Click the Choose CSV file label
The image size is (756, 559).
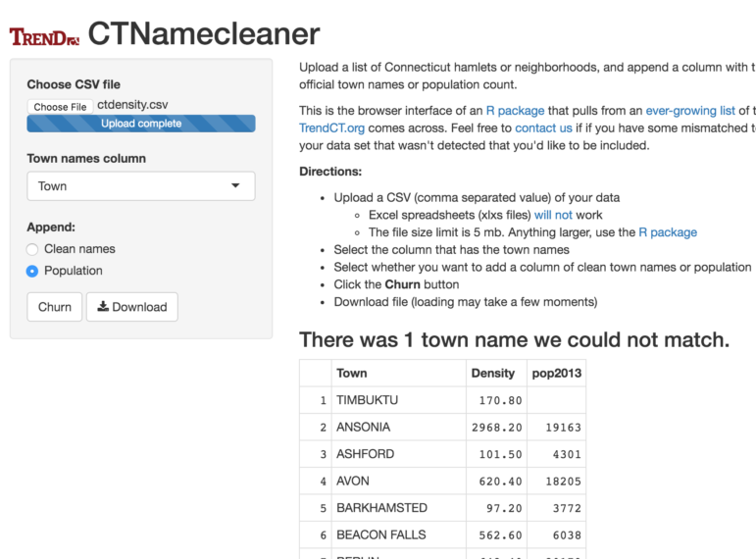(x=74, y=84)
